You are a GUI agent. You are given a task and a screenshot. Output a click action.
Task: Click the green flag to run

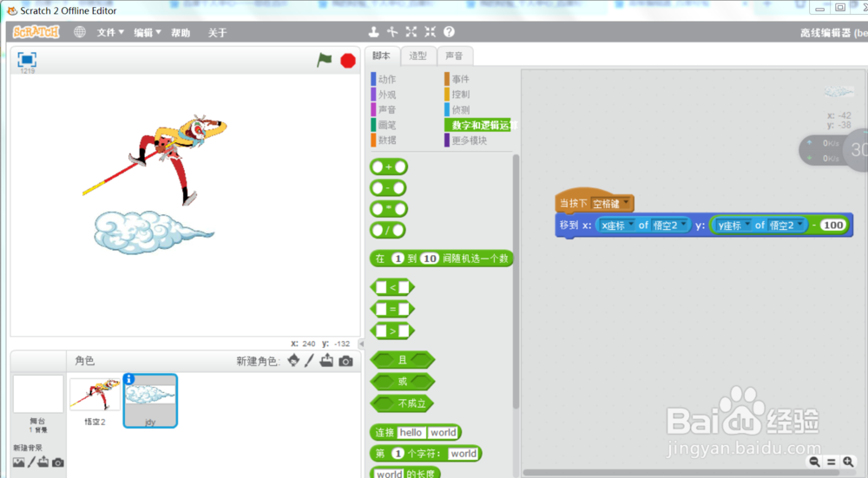325,60
